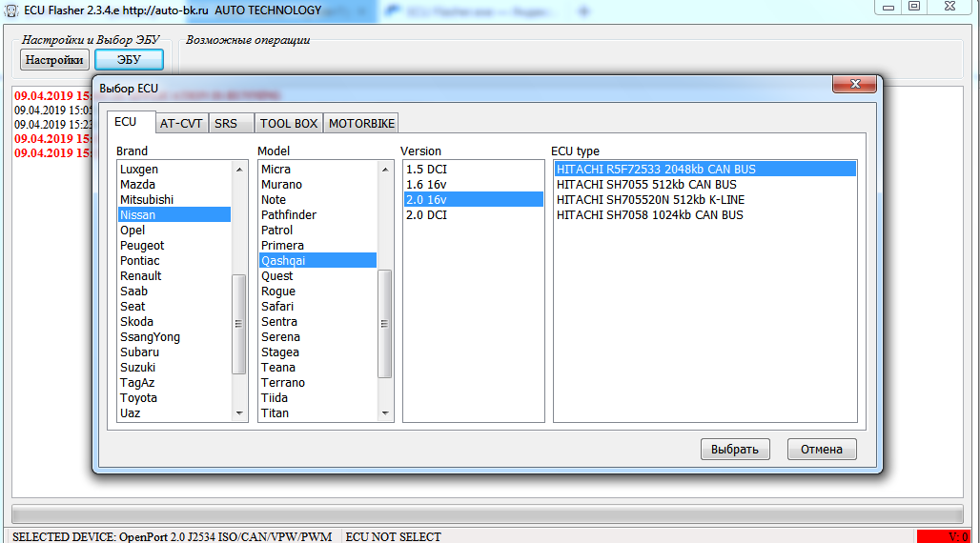980x543 pixels.
Task: Click down arrow of Brand list scrollbar
Action: pyautogui.click(x=238, y=413)
